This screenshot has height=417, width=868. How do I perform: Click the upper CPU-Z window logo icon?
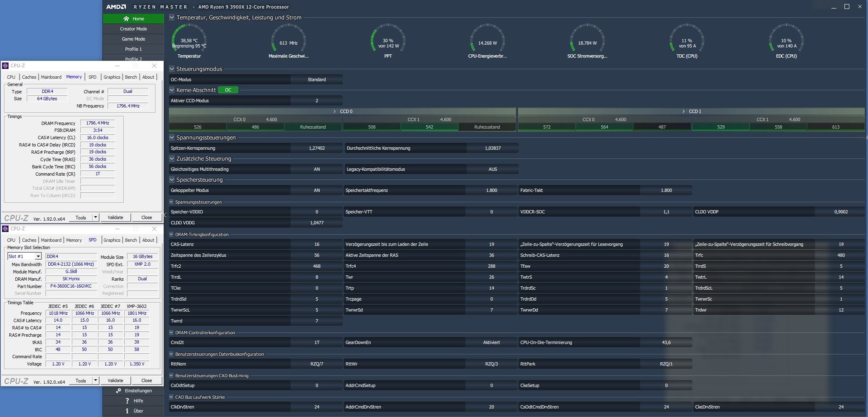tap(6, 66)
